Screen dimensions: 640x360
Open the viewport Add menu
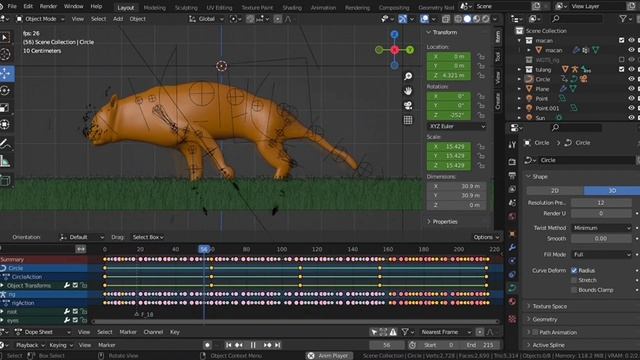pyautogui.click(x=118, y=19)
